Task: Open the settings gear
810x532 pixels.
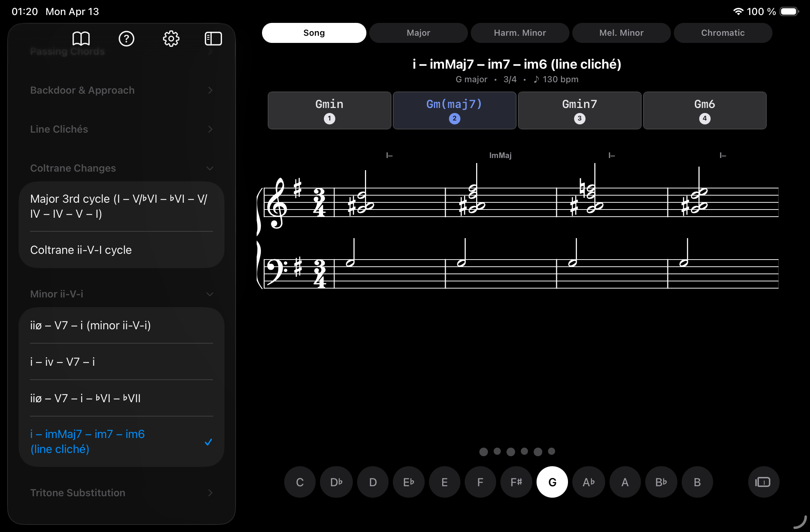Action: coord(171,39)
